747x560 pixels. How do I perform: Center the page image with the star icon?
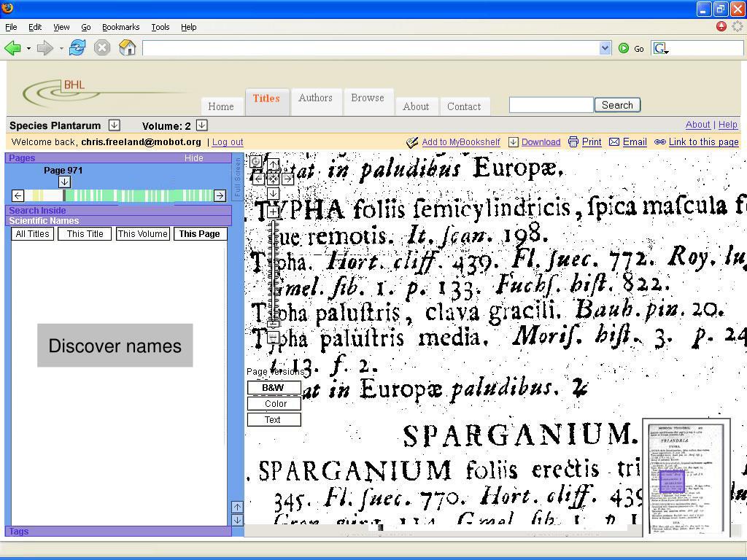pyautogui.click(x=273, y=179)
